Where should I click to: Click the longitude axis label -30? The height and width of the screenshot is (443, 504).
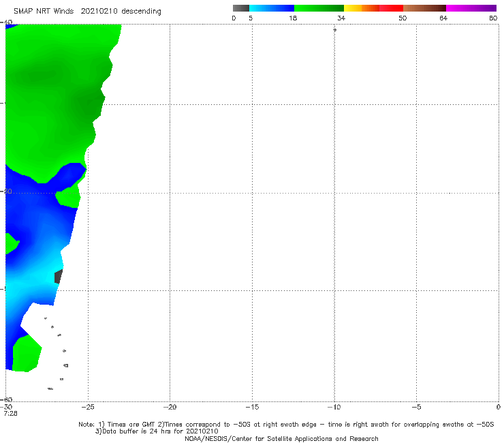click(7, 407)
